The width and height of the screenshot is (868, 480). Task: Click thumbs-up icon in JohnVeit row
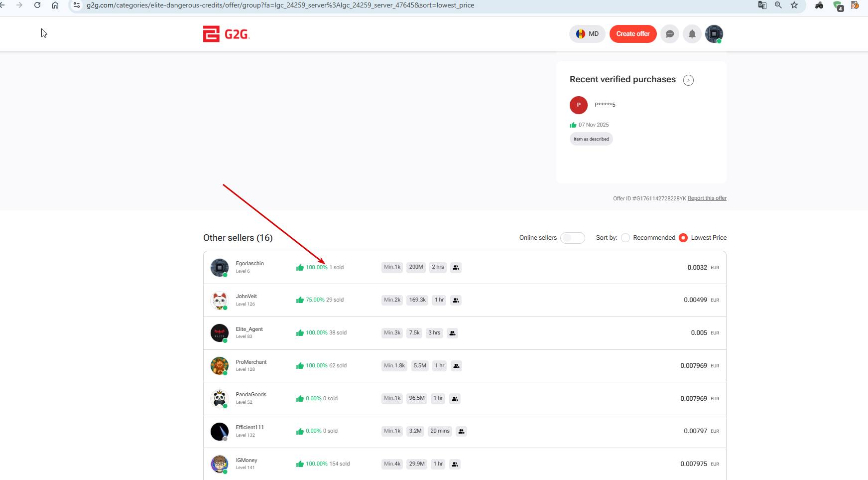coord(300,300)
